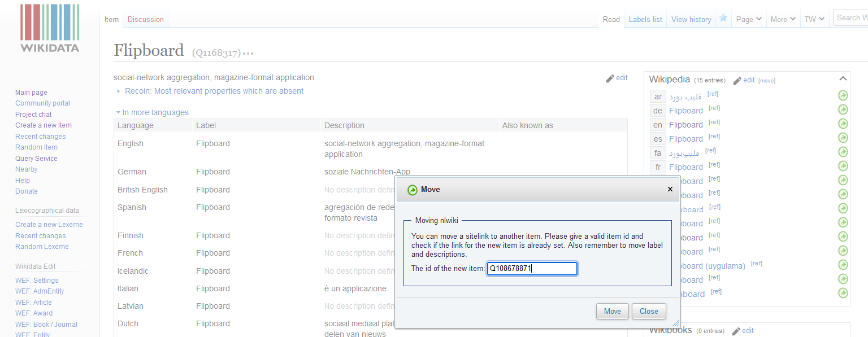This screenshot has width=868, height=337.
Task: Expand Recoin most relevant properties
Action: (210, 91)
